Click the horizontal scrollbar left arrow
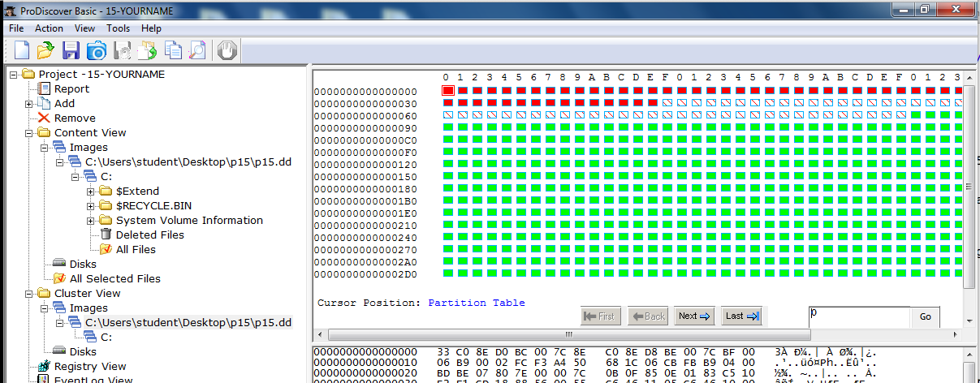Viewport: 980px width, 383px height. (x=319, y=334)
